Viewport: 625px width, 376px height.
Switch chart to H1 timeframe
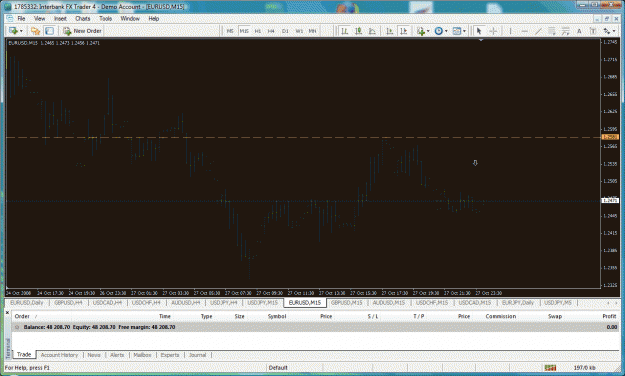[258, 31]
